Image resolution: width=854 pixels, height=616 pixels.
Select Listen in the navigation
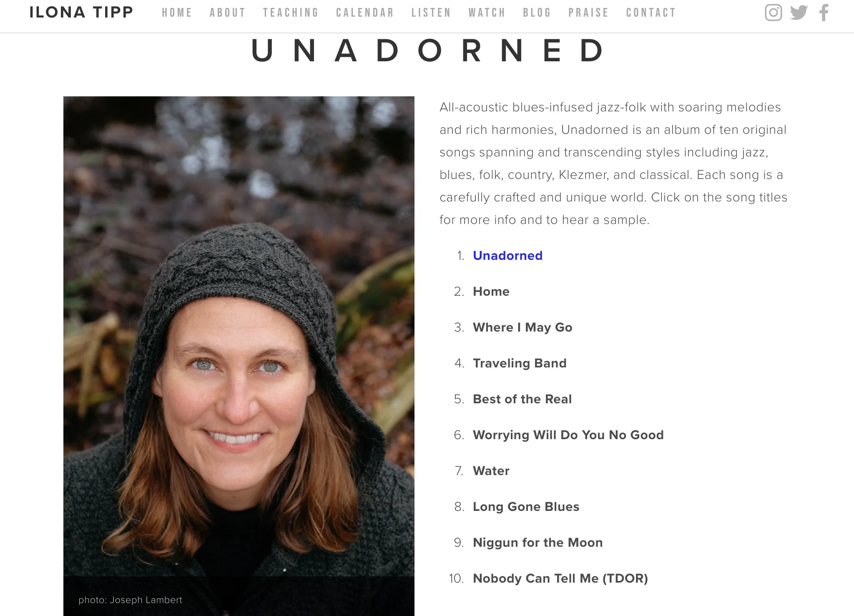pyautogui.click(x=432, y=13)
